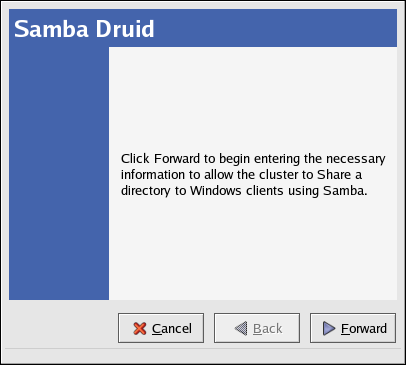Click the Forward button to proceed
This screenshot has height=365, width=406.
tap(353, 328)
